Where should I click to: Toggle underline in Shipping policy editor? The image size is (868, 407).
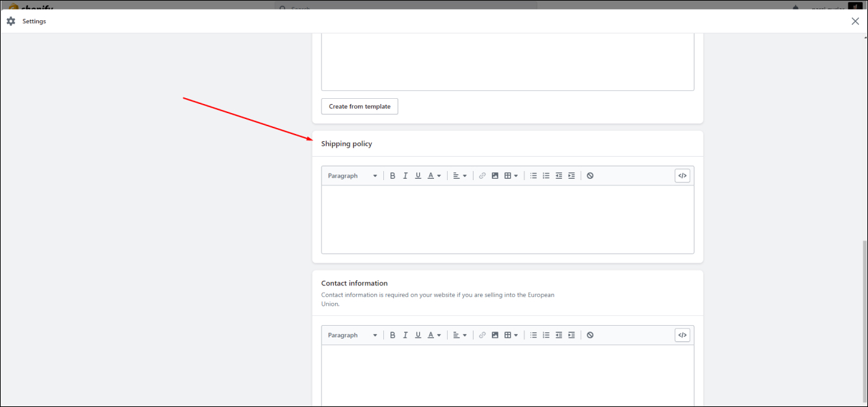[418, 176]
